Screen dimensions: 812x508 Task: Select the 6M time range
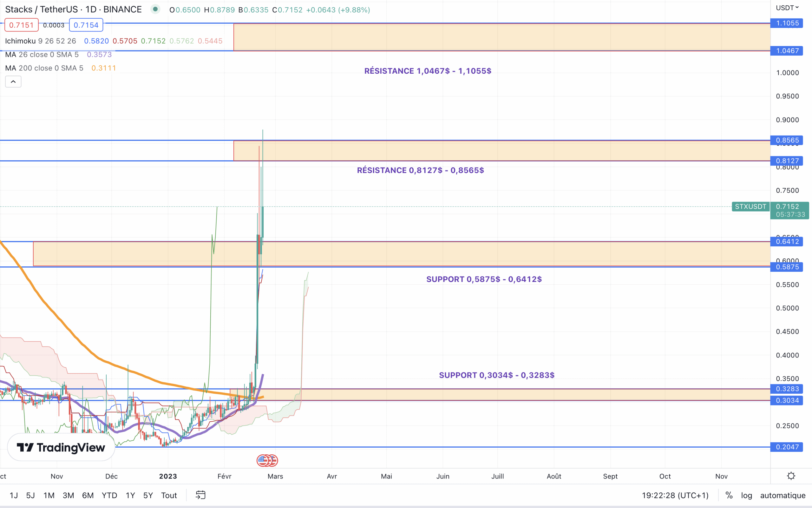tap(88, 495)
